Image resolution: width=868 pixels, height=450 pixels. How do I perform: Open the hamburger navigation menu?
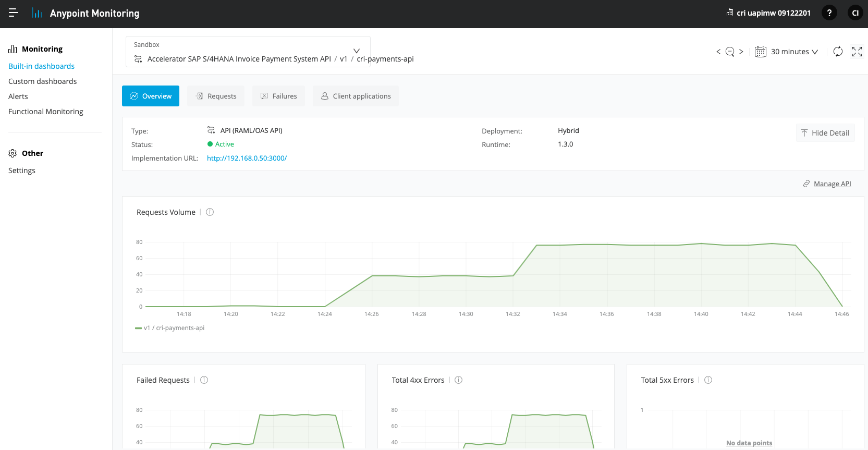[x=14, y=13]
